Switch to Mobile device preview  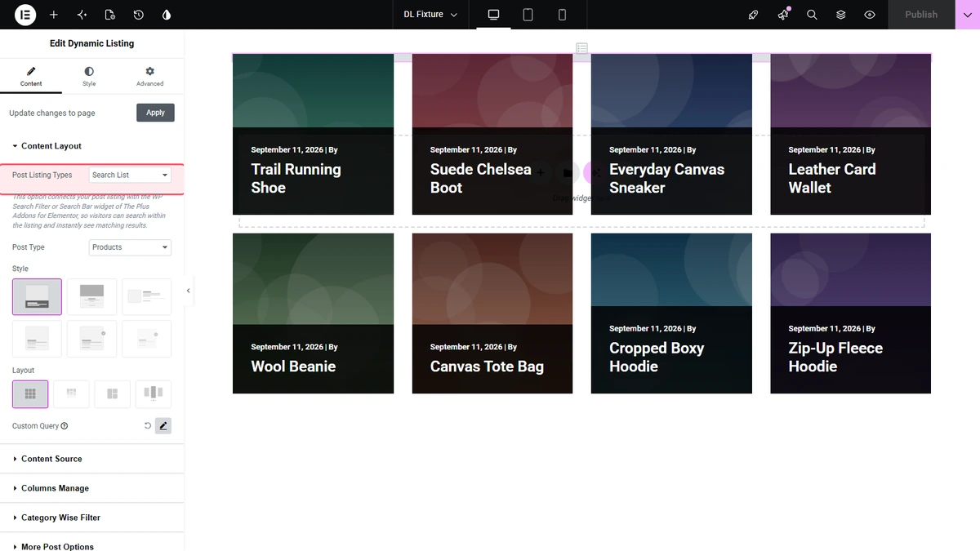click(562, 15)
